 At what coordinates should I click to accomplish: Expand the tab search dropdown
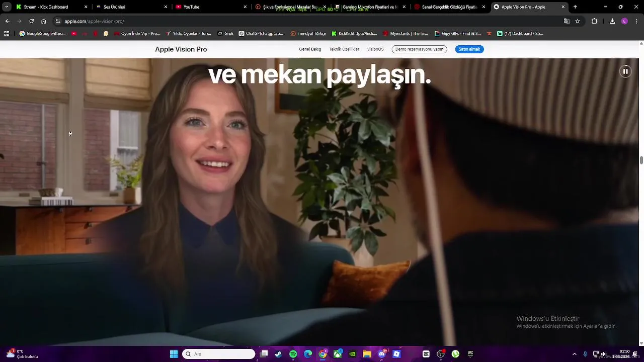click(x=6, y=7)
